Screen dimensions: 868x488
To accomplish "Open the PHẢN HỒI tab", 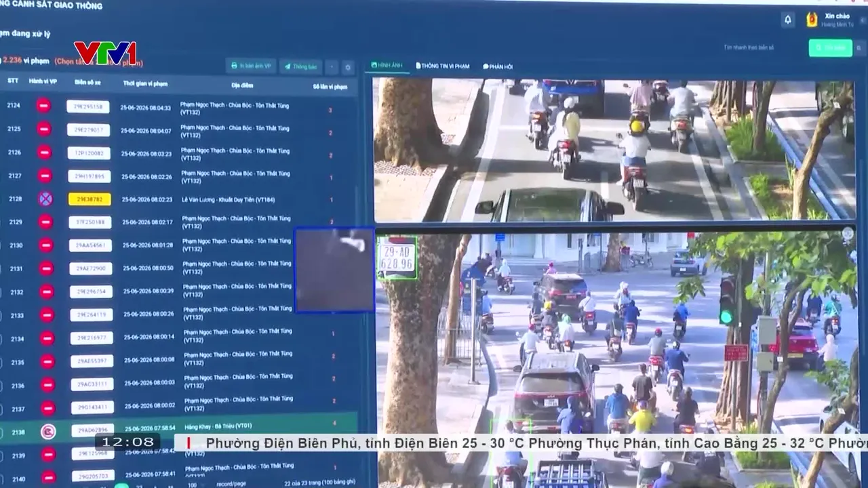I will click(x=498, y=66).
